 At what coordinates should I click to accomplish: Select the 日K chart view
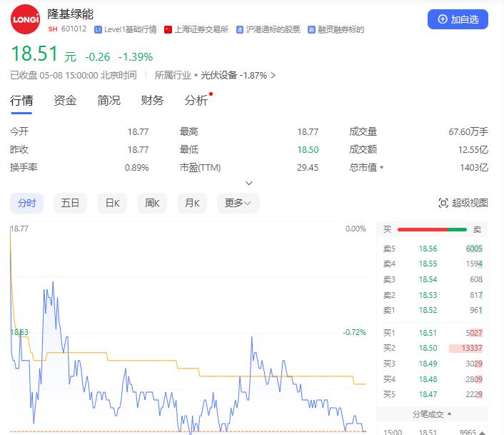pyautogui.click(x=112, y=203)
